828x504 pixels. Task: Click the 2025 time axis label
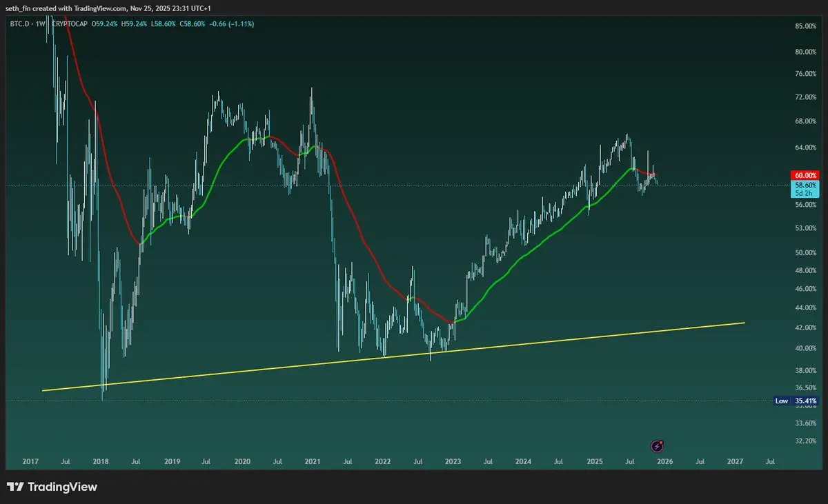(595, 461)
